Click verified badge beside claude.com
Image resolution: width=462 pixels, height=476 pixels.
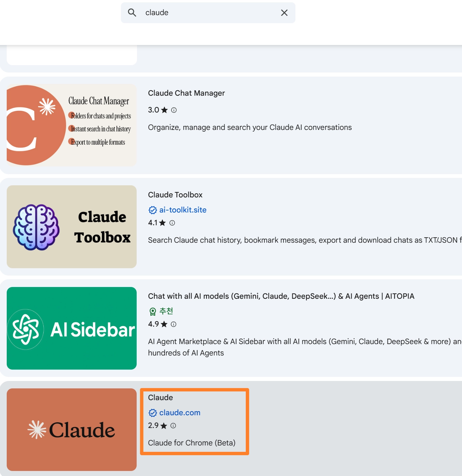click(x=152, y=413)
